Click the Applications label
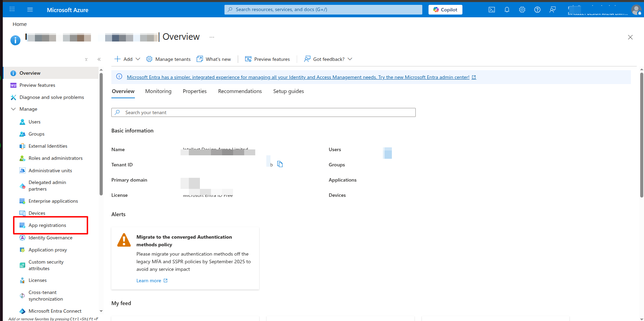The image size is (644, 321). click(342, 180)
